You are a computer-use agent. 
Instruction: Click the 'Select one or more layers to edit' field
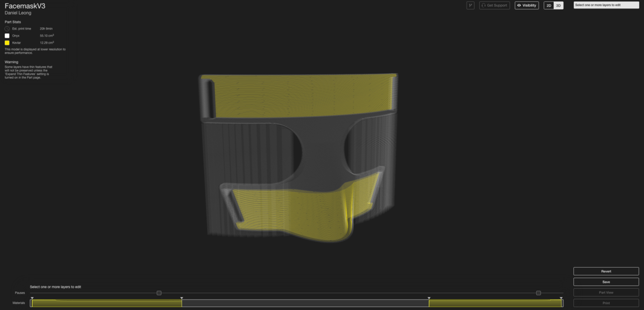[606, 5]
